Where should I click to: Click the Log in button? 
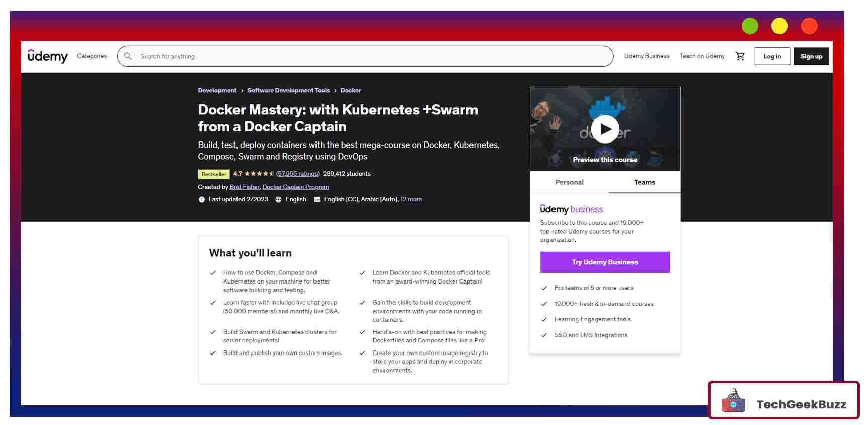pos(772,56)
